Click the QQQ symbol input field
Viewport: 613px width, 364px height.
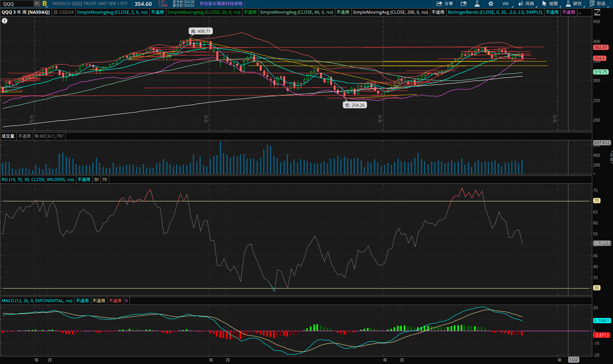click(17, 4)
